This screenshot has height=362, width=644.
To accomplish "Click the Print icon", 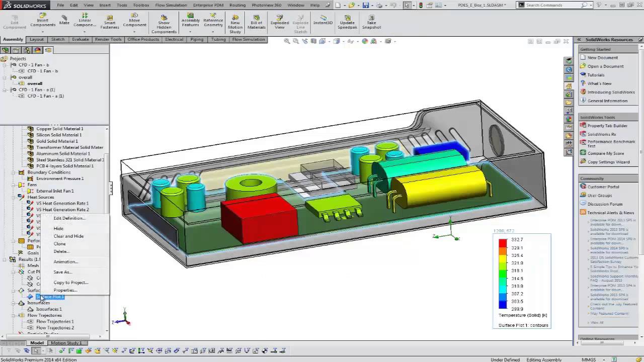I will [379, 5].
